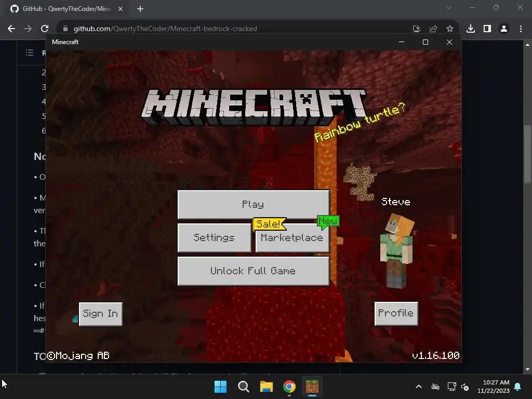Image resolution: width=532 pixels, height=399 pixels.
Task: Open File Explorer from taskbar
Action: pos(267,387)
